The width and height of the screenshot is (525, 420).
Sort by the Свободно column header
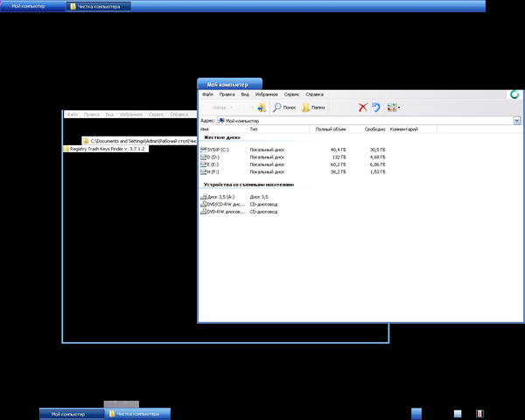368,129
